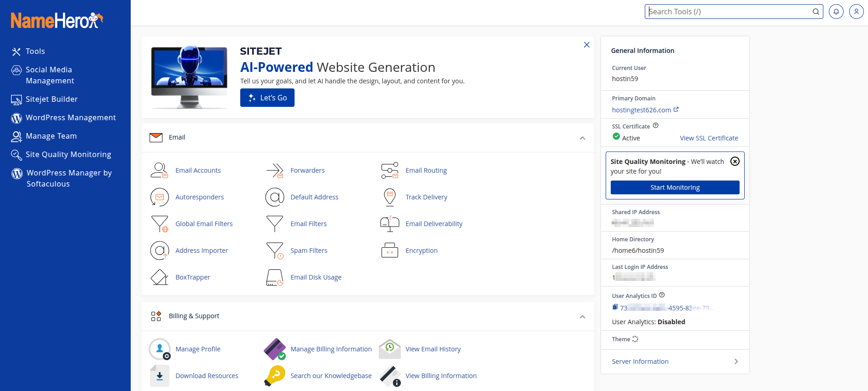Open the Email Routing icon
Viewport: 868px width, 391px height.
pyautogui.click(x=390, y=170)
